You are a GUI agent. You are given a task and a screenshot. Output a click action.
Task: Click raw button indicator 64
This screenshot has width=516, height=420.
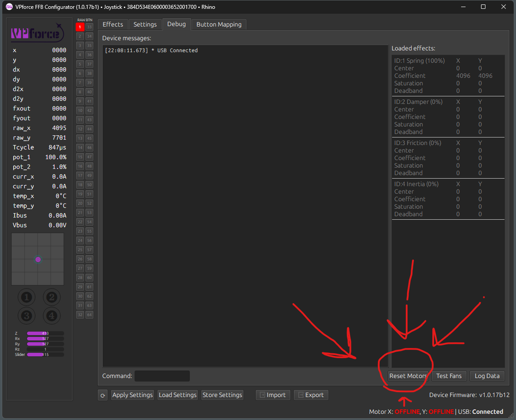coord(89,315)
